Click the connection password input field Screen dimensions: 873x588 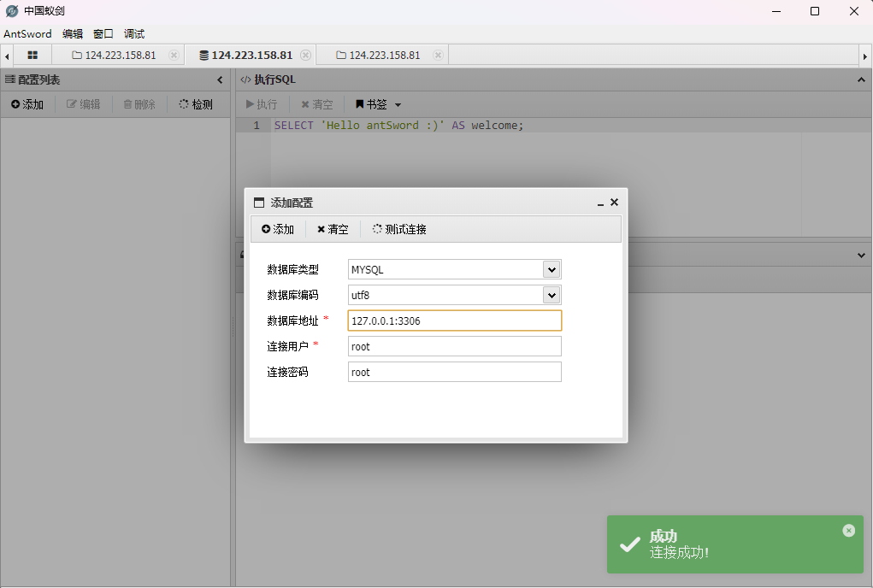[454, 372]
